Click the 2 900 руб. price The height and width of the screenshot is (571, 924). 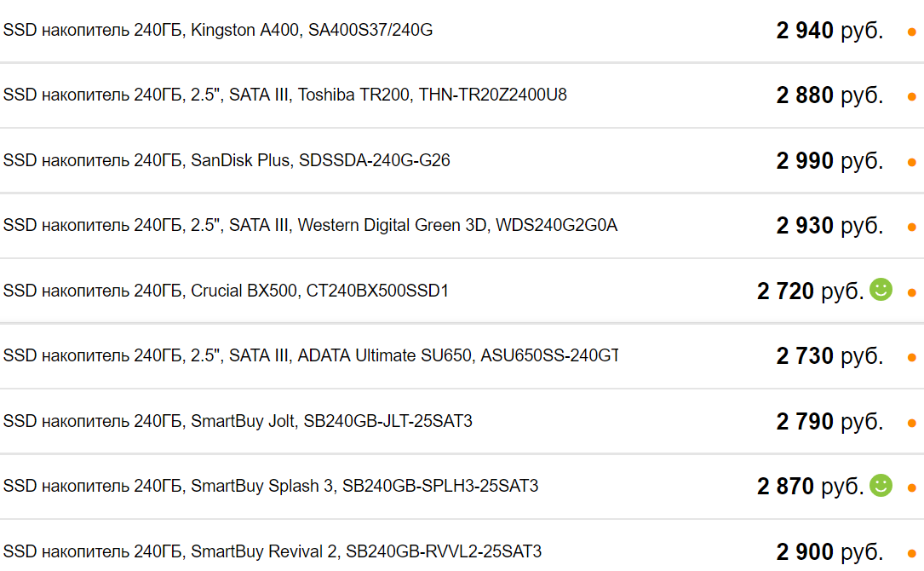point(829,551)
